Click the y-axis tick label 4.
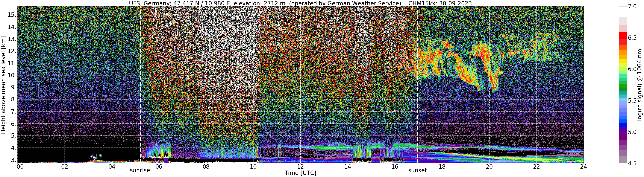Viewport: 644px width, 177px height. [x=14, y=148]
